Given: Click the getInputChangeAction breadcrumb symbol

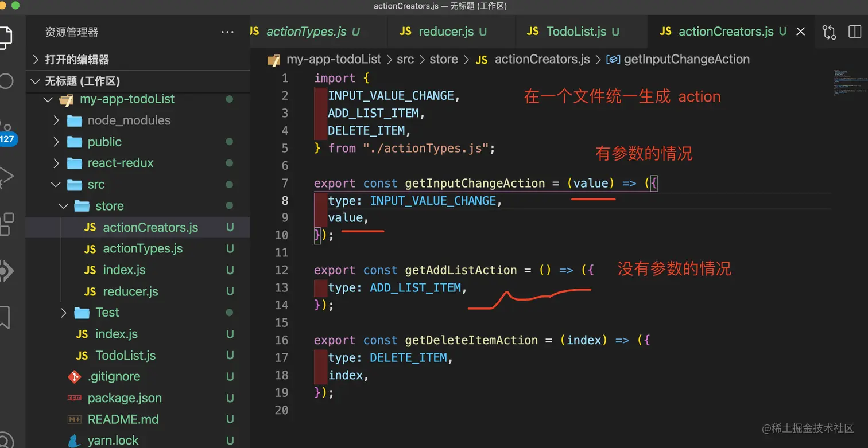Looking at the screenshot, I should (x=687, y=59).
